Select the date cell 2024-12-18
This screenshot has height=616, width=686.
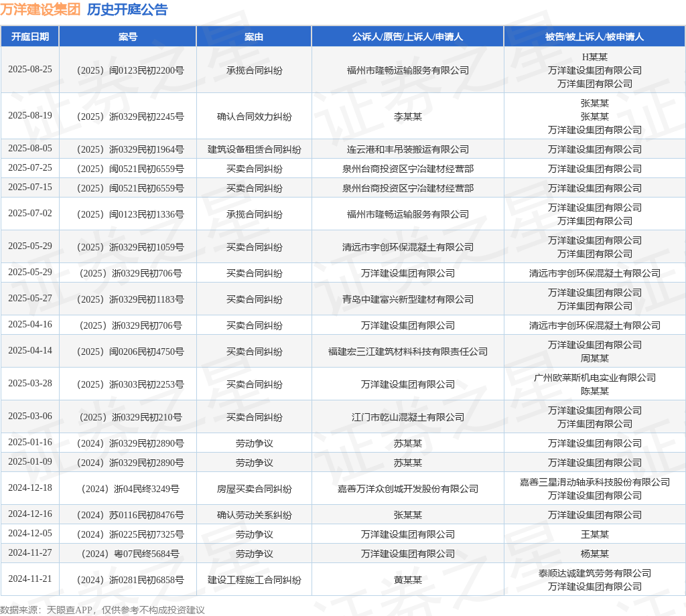pyautogui.click(x=30, y=488)
